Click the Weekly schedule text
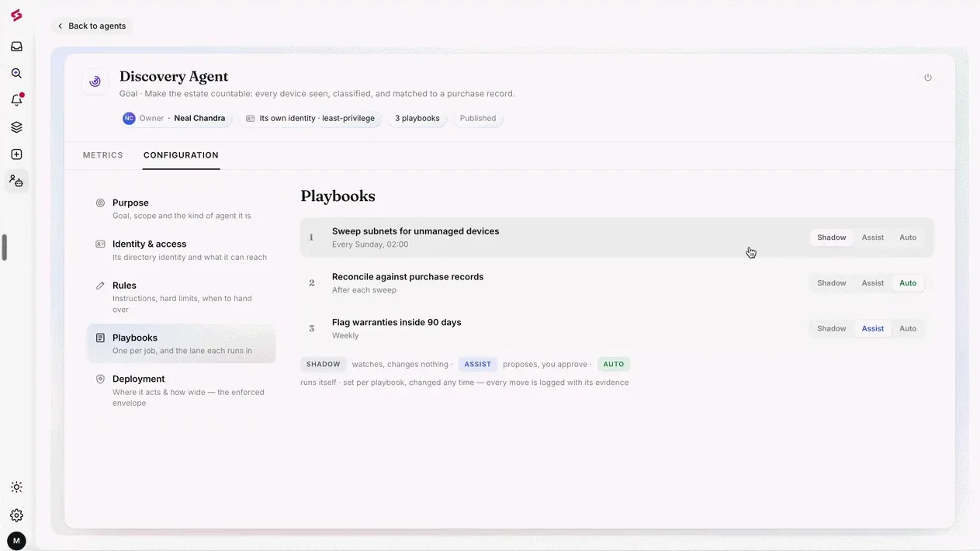Screen dimensions: 980x551 [x=345, y=336]
